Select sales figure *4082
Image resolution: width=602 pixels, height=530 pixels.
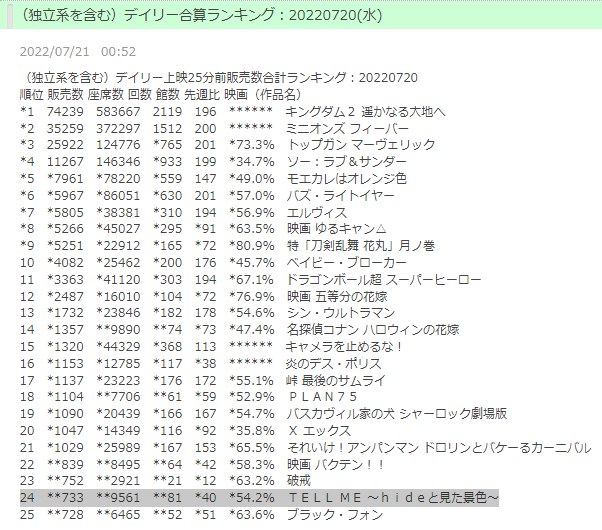[65, 263]
